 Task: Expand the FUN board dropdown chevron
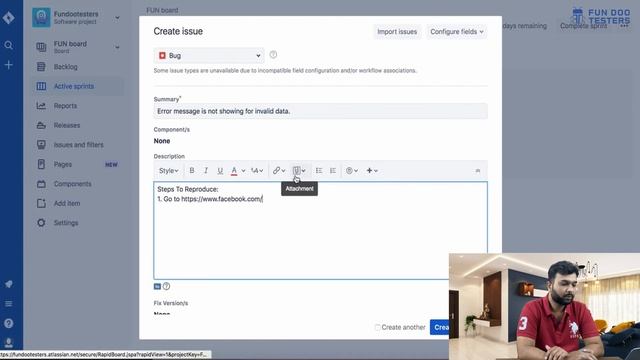click(x=117, y=47)
